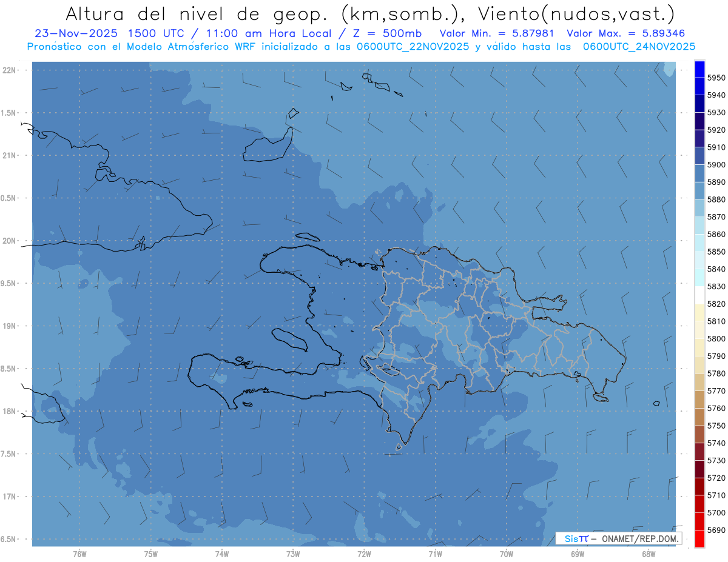The image size is (728, 562).
Task: Click the '7.5N' latitude label
Action: point(8,454)
